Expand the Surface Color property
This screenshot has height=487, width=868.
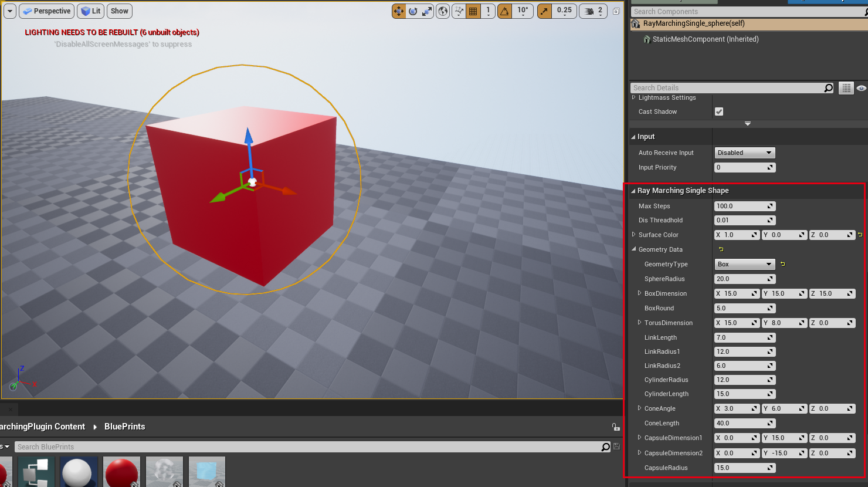point(633,235)
